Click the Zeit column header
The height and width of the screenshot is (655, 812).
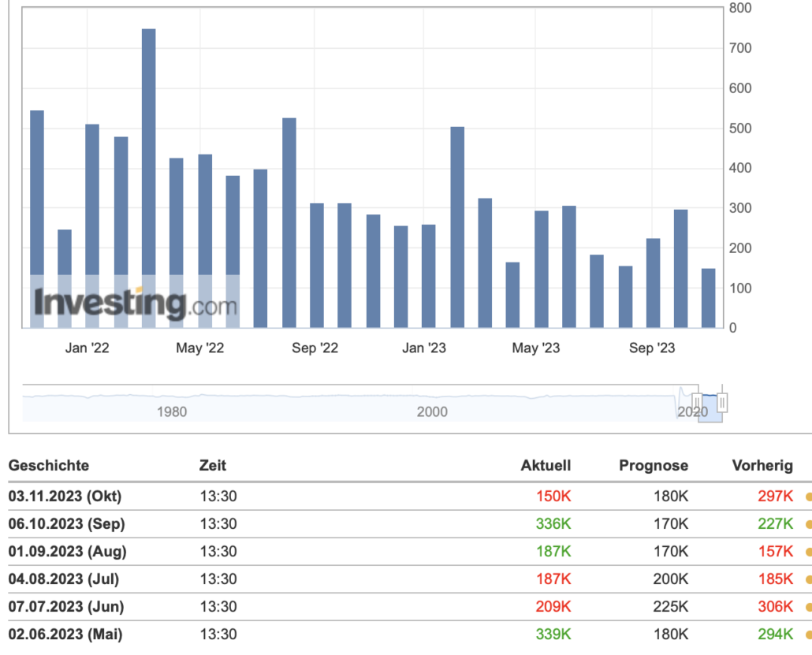pyautogui.click(x=213, y=465)
